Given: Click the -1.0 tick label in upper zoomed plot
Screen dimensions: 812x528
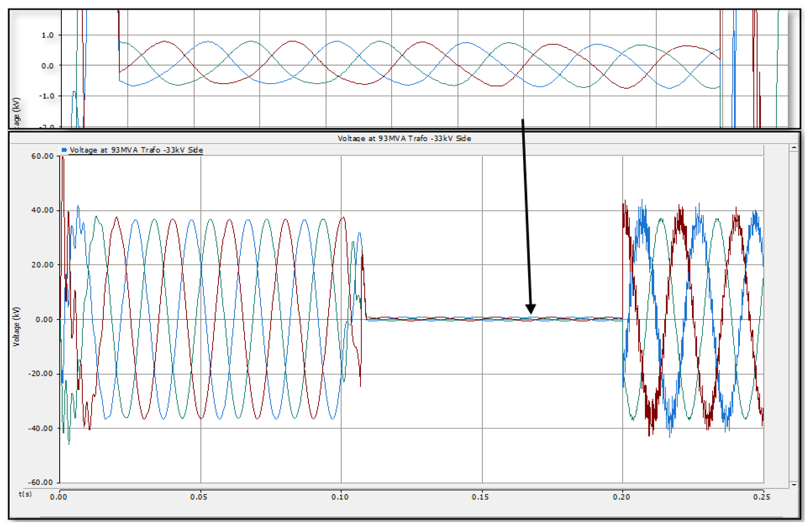Looking at the screenshot, I should point(46,96).
